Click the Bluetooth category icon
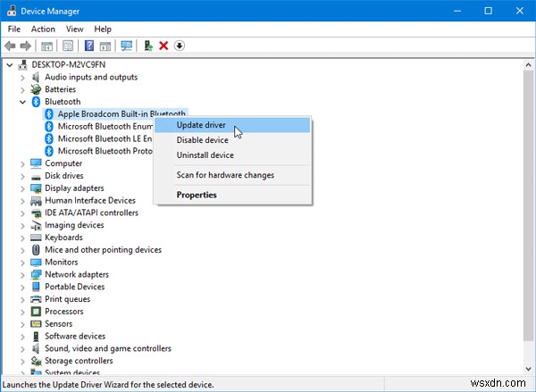Image resolution: width=536 pixels, height=392 pixels. 36,102
